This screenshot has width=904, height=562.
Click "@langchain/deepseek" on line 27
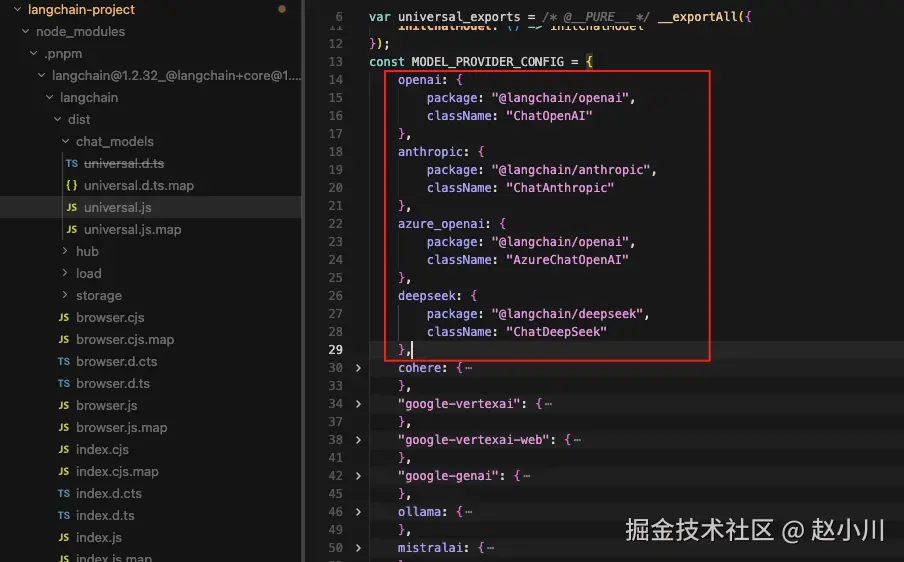[567, 314]
